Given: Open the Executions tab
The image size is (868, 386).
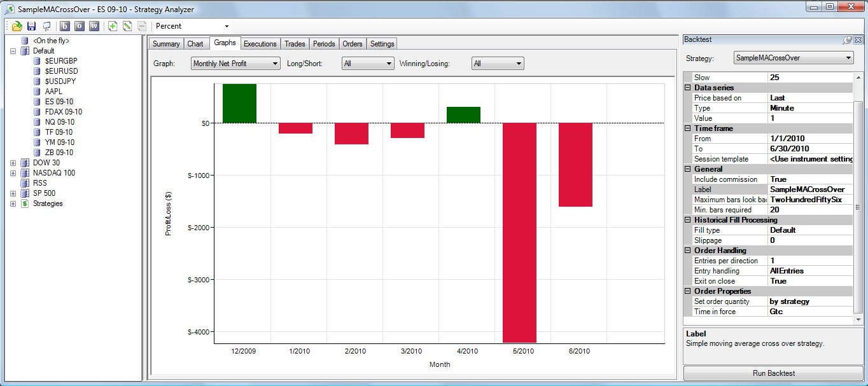Looking at the screenshot, I should coord(260,44).
